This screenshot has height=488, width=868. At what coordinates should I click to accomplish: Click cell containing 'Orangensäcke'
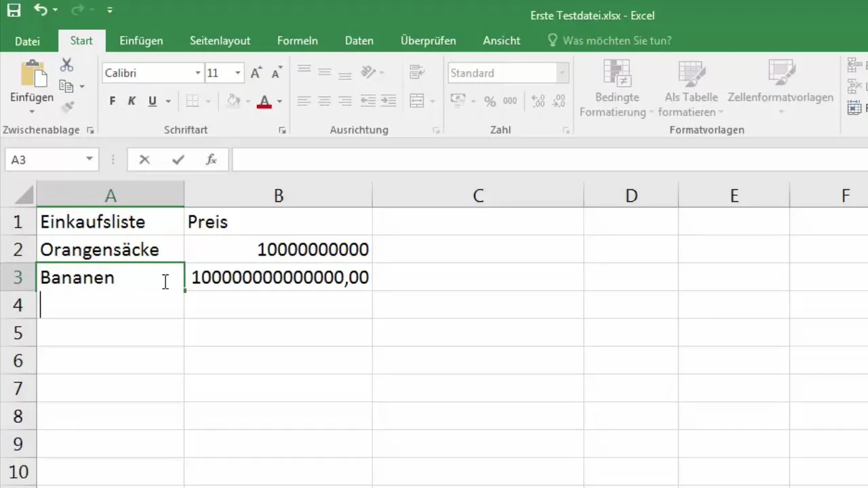point(111,249)
